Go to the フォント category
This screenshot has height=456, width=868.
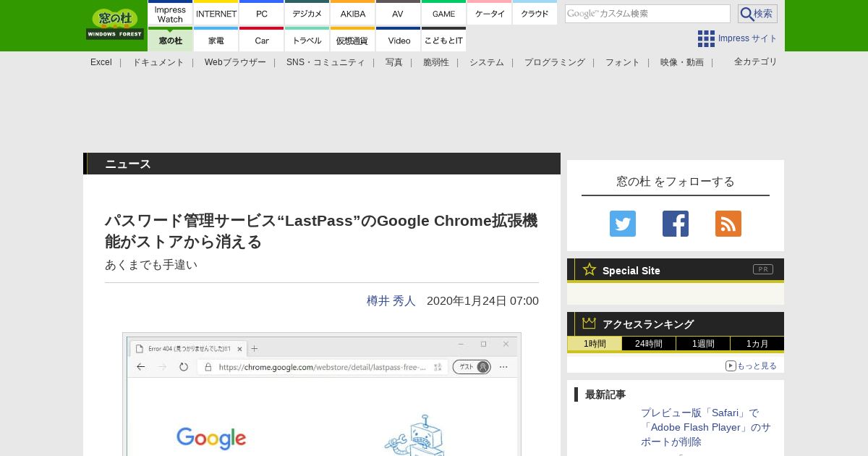click(x=622, y=62)
